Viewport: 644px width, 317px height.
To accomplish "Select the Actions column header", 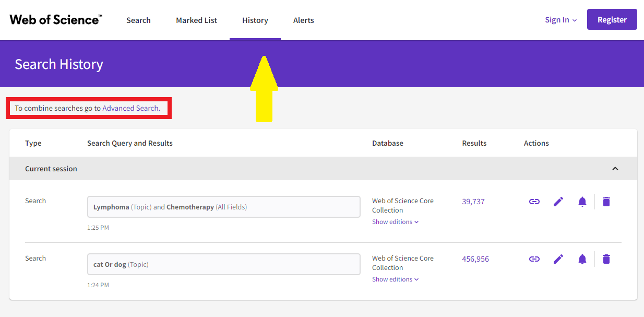I will coord(536,143).
